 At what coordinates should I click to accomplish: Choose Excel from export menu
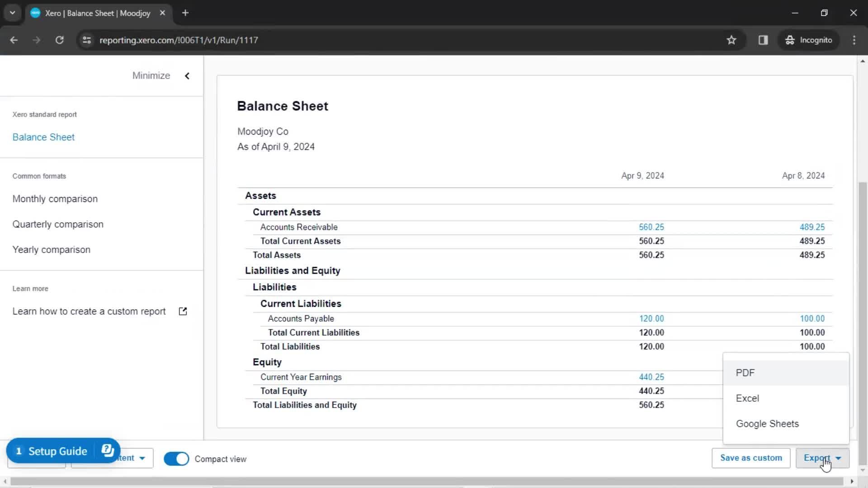[x=786, y=399]
